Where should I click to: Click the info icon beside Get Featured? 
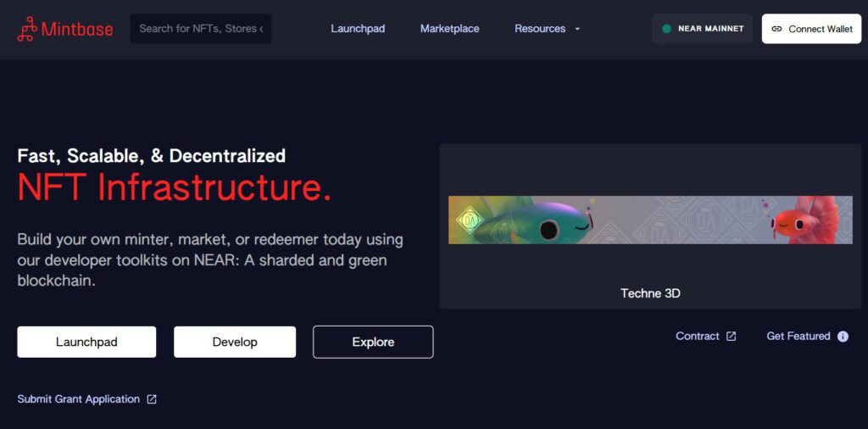click(843, 337)
